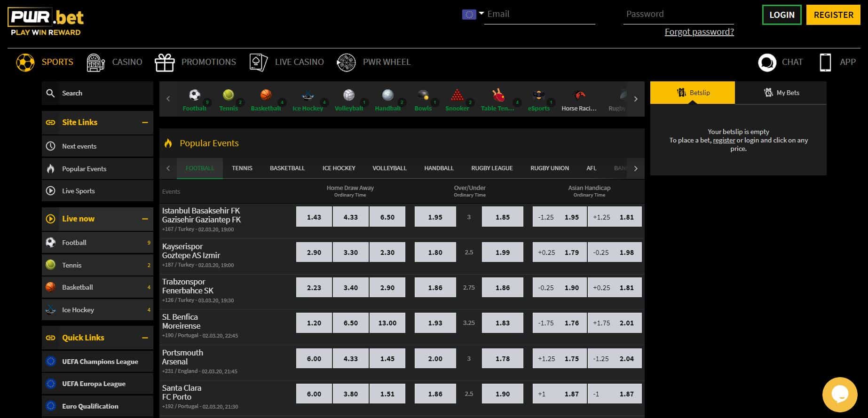Show next sports in icon carousel
Screen dimensions: 868x418
pos(636,99)
